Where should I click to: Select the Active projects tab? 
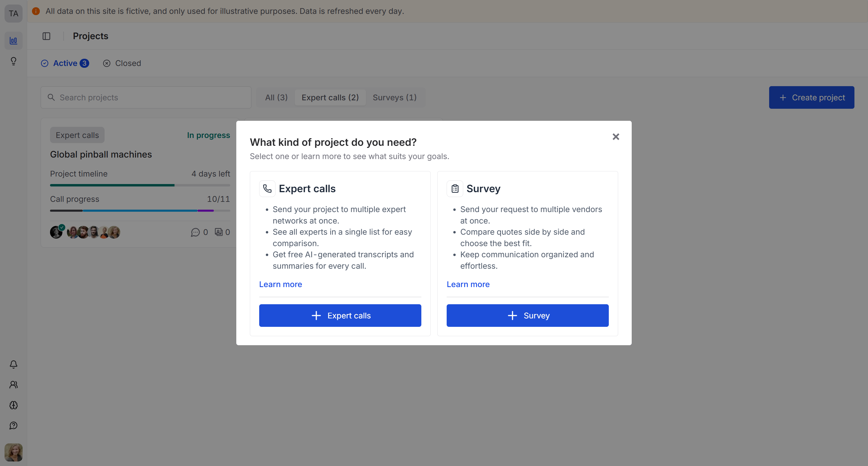pos(65,63)
